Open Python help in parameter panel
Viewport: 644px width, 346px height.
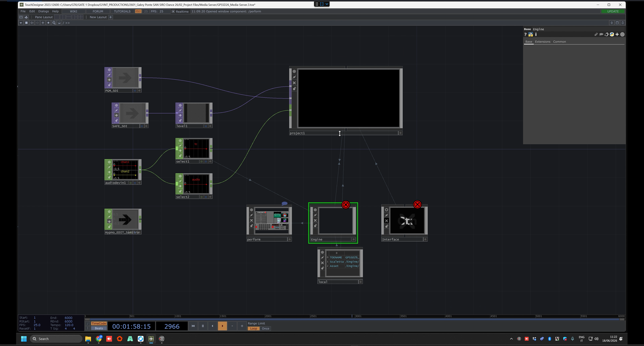click(x=531, y=34)
